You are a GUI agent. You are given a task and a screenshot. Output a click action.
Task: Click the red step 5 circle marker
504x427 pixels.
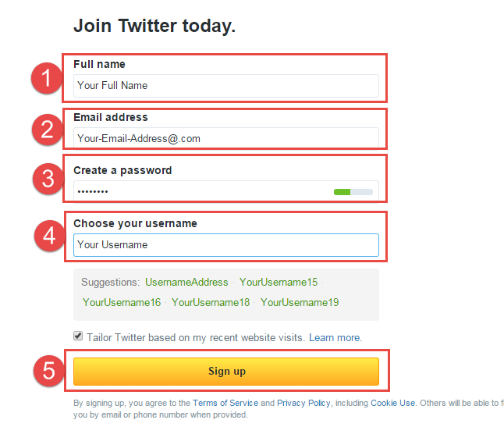[x=49, y=371]
